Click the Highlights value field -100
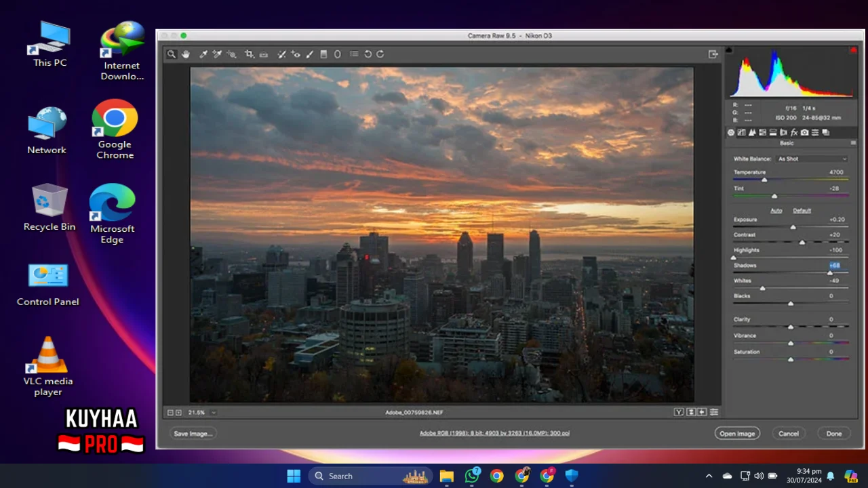The image size is (868, 488). tap(835, 250)
